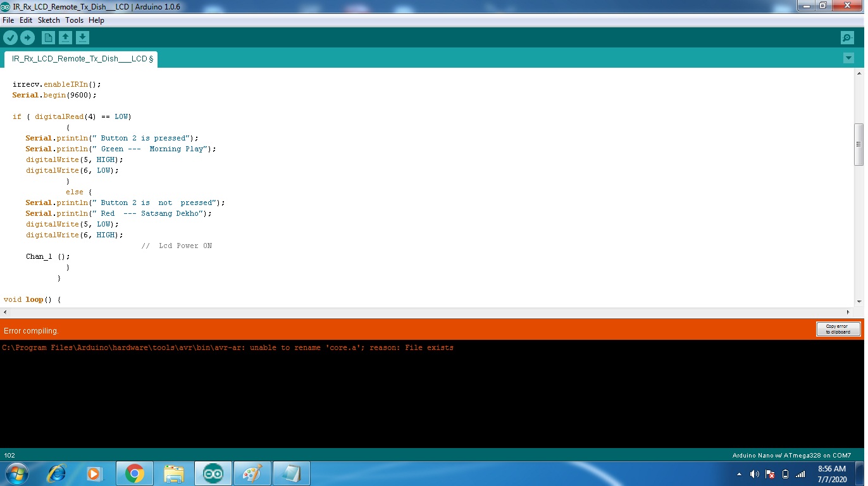Click the 'digitalWrite(5, LOW);' line
The image size is (868, 486).
72,224
